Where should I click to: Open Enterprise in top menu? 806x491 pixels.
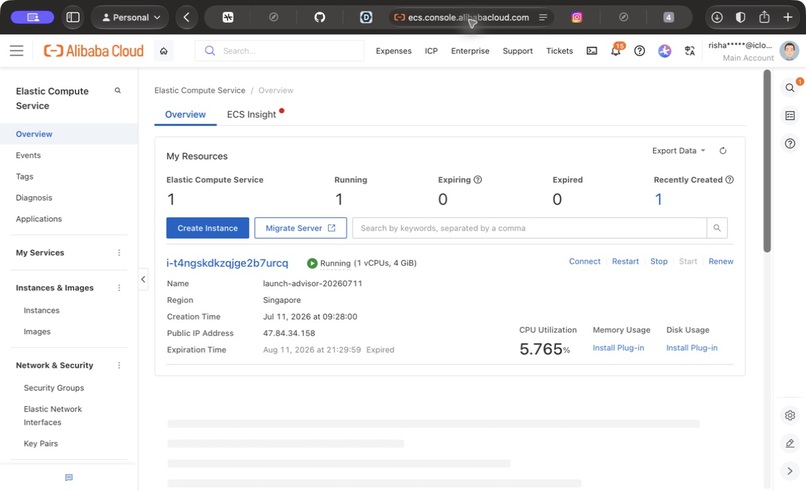click(470, 51)
